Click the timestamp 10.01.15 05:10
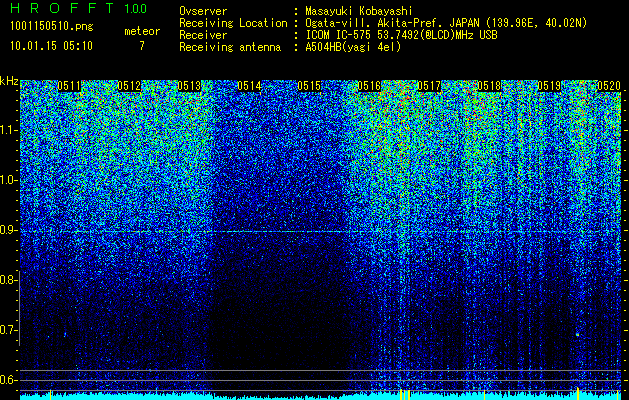The image size is (629, 400). pyautogui.click(x=52, y=46)
